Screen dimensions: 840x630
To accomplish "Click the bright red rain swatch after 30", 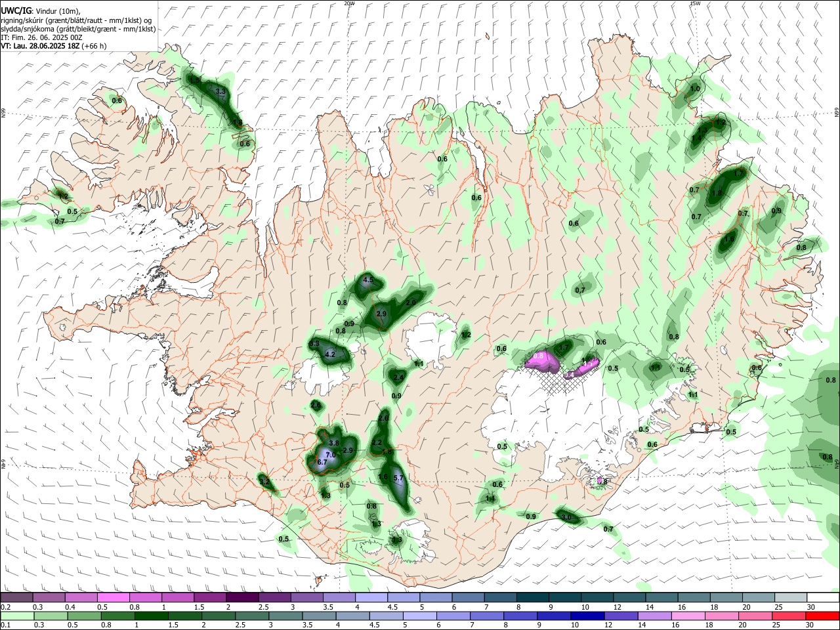I will pos(822,616).
